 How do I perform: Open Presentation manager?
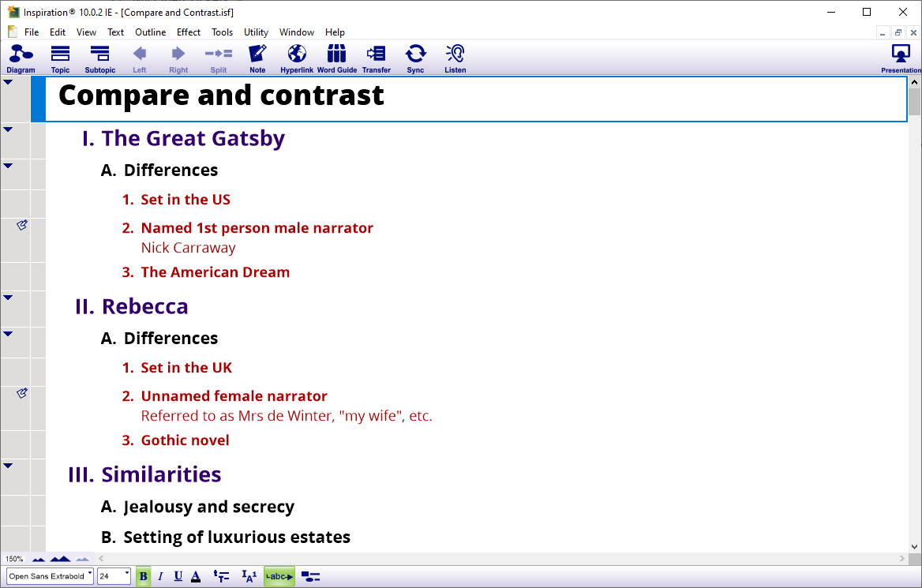[x=901, y=58]
